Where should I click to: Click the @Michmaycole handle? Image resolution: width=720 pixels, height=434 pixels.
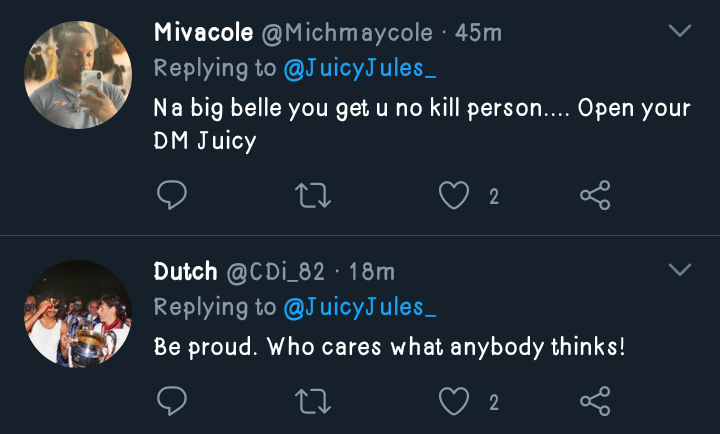click(x=347, y=32)
